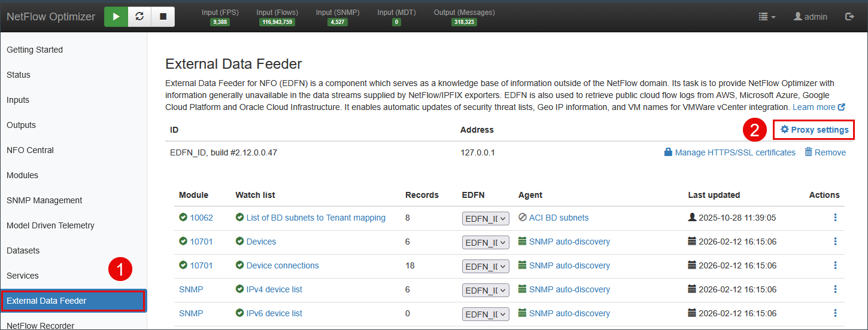The width and height of the screenshot is (868, 330).
Task: Click the Stop square button
Action: [163, 17]
